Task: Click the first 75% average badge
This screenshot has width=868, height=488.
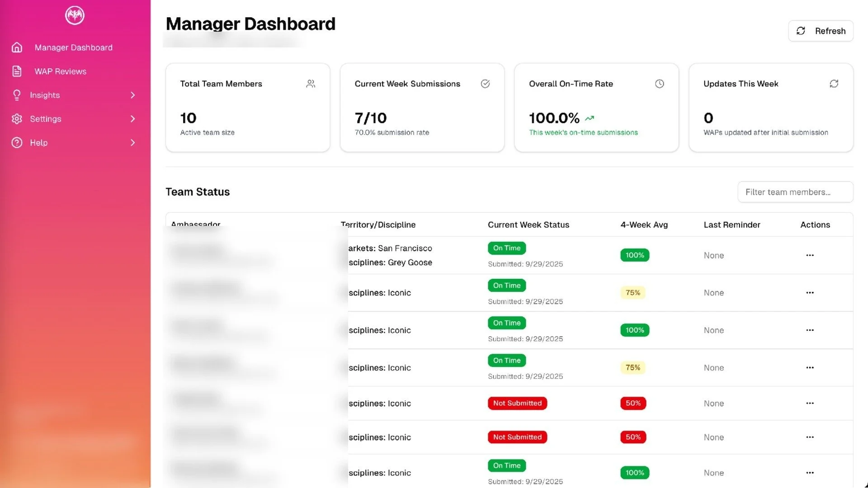Action: click(x=632, y=293)
